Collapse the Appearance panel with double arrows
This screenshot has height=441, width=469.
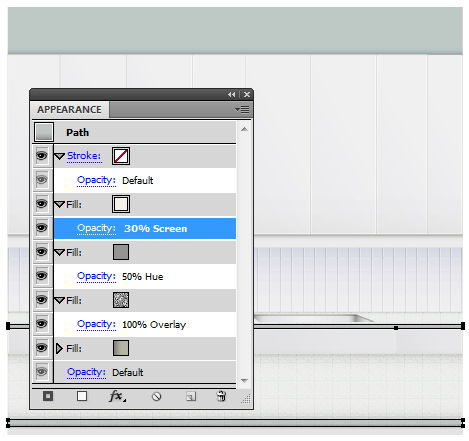tap(232, 95)
